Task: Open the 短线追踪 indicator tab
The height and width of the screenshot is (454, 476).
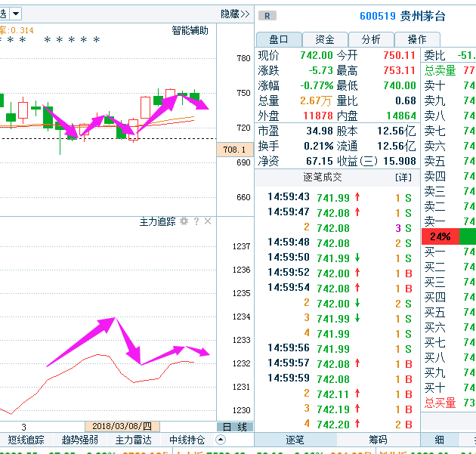Action: [x=26, y=440]
